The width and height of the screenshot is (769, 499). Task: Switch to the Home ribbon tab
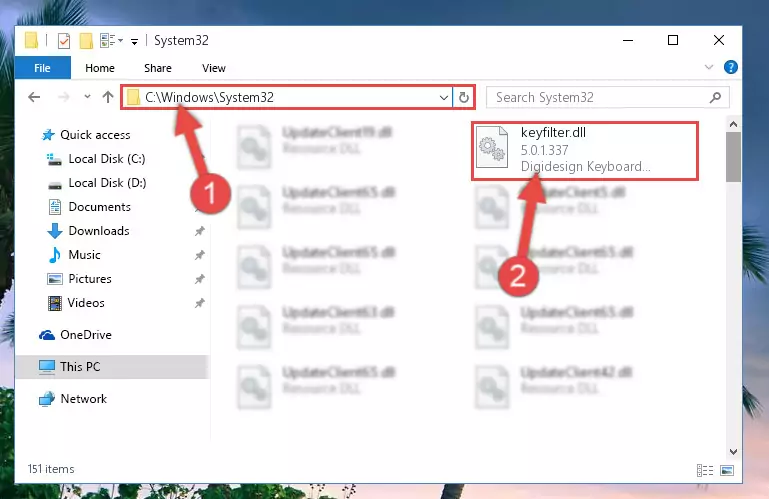(x=100, y=68)
